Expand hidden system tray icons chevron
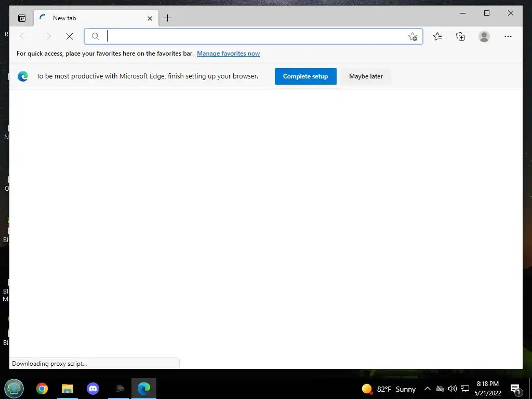The image size is (532, 399). (x=428, y=389)
